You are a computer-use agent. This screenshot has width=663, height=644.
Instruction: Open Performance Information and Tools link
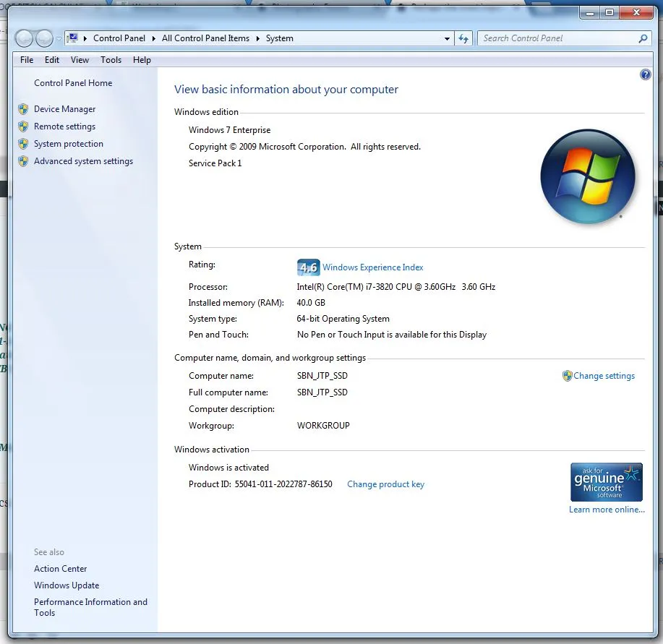pos(90,607)
